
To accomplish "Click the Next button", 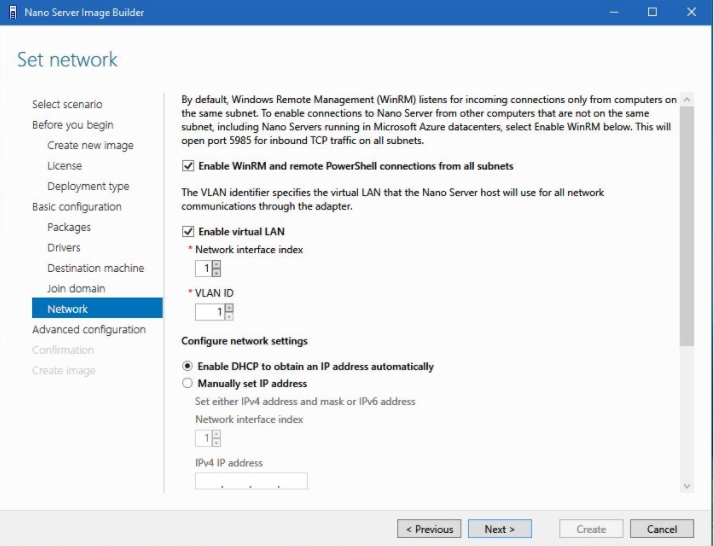I will coord(499,529).
